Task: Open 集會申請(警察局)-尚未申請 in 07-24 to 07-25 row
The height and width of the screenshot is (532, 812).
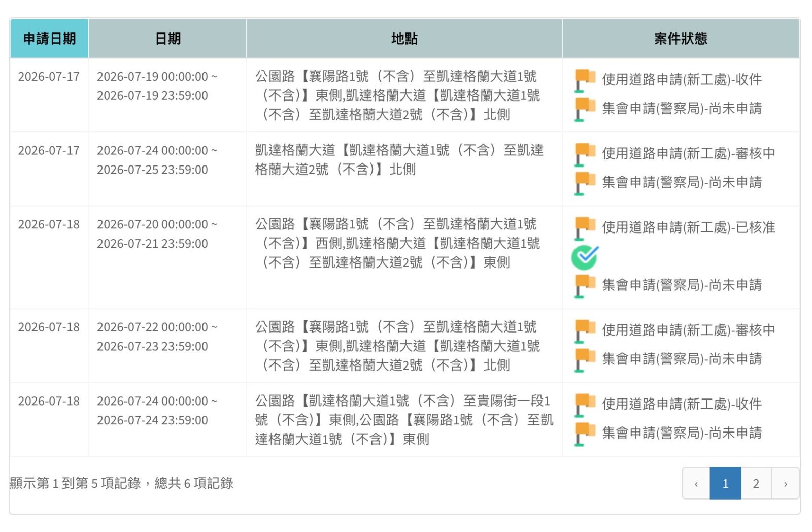Action: coord(682,183)
